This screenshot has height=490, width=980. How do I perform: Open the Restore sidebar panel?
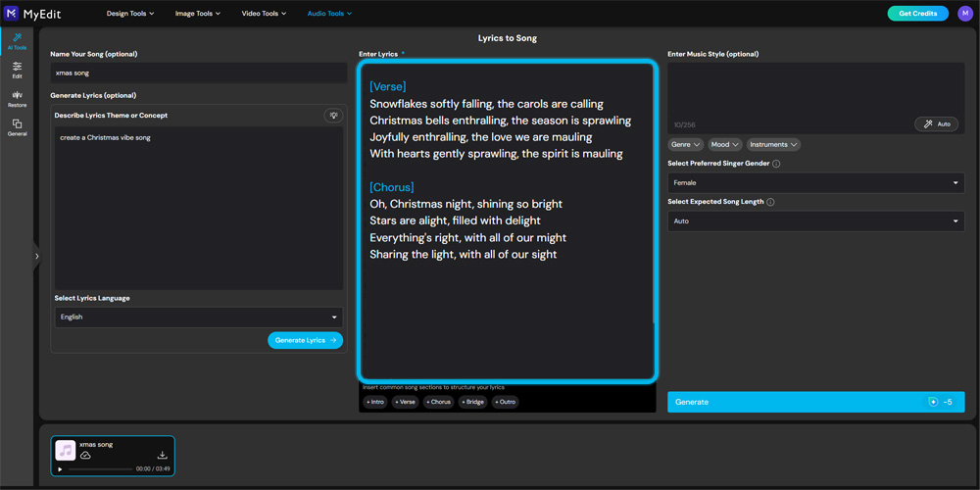coord(17,99)
